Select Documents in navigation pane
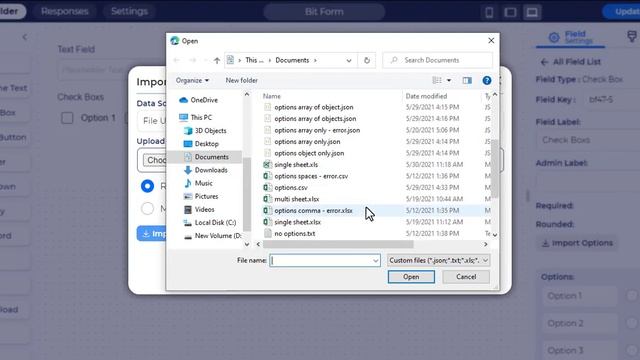This screenshot has height=360, width=640. 207,157
